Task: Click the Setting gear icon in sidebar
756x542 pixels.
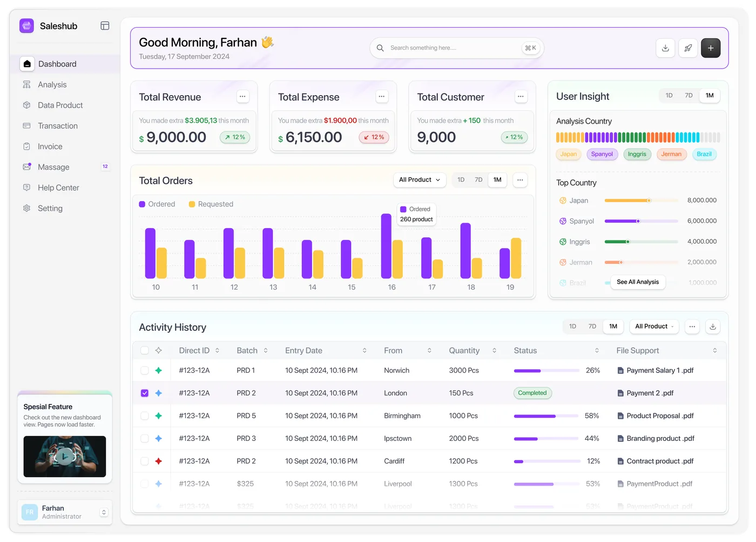Action: (26, 208)
